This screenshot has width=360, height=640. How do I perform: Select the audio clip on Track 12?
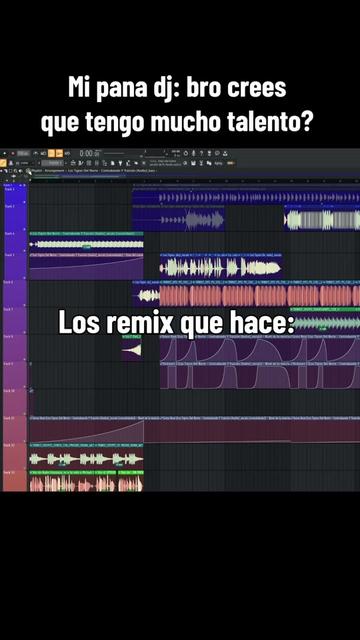[x=87, y=457]
